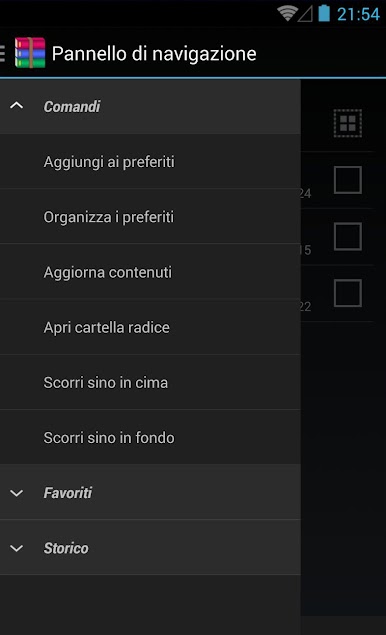Screen dimensions: 386x635
Task: Tick the third file checkbox
Action: [348, 293]
